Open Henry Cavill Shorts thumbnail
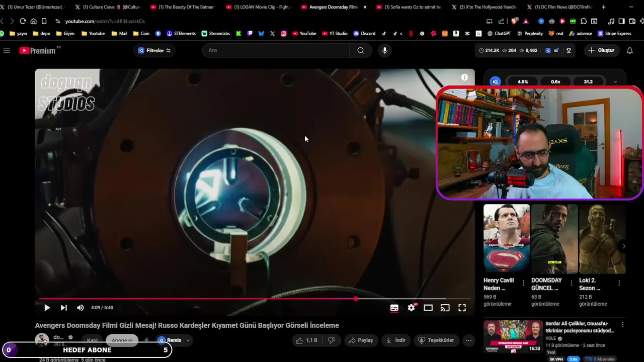 coord(507,238)
